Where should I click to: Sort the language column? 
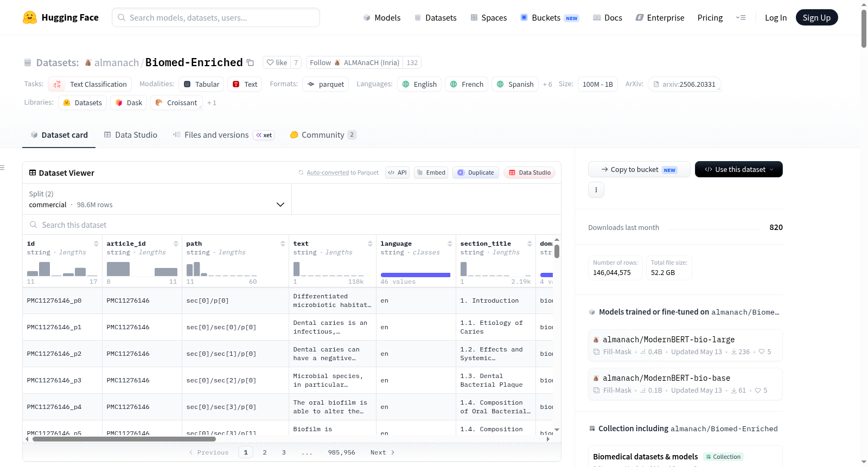450,244
